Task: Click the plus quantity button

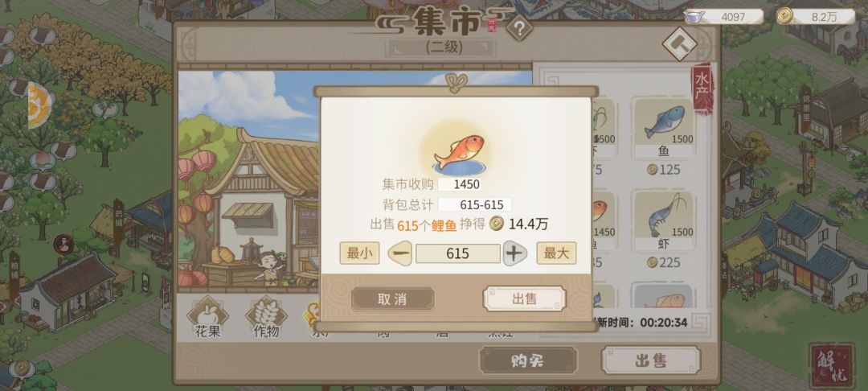Action: coord(515,253)
